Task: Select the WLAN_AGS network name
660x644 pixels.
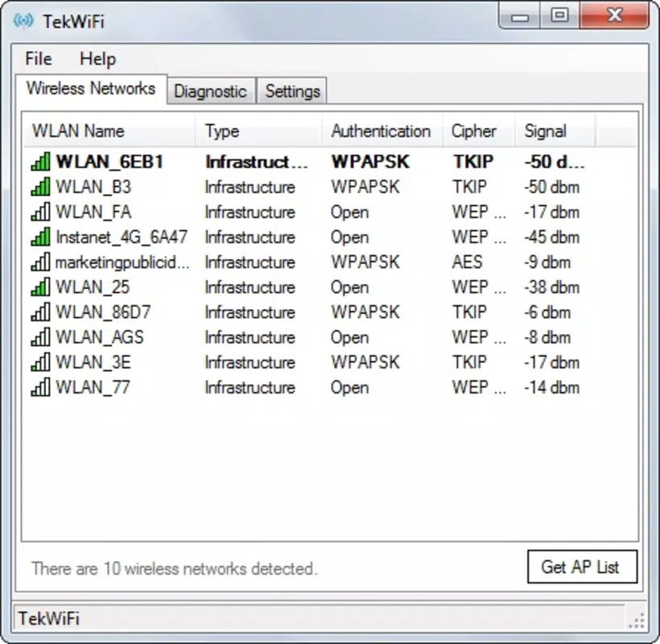Action: click(100, 337)
